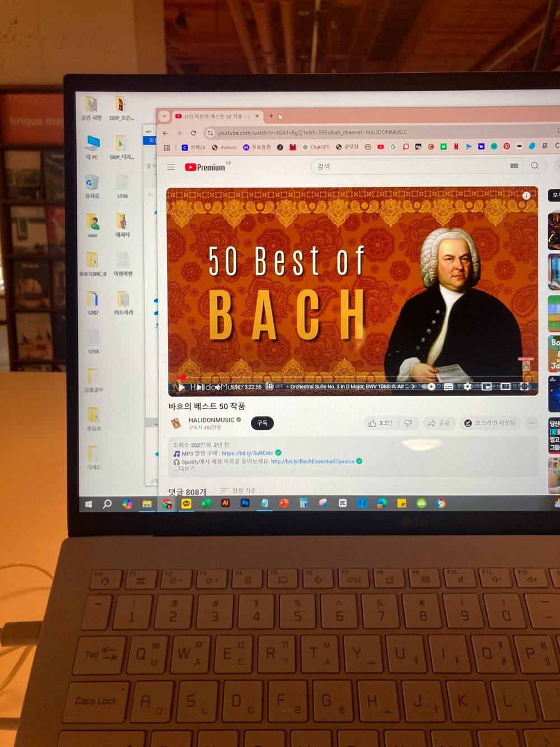Play the Bach video
Image resolution: width=560 pixels, height=747 pixels.
pyautogui.click(x=181, y=387)
